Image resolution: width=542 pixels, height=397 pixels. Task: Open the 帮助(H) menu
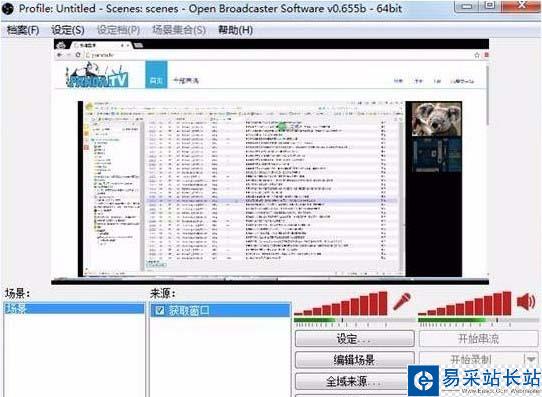point(235,30)
